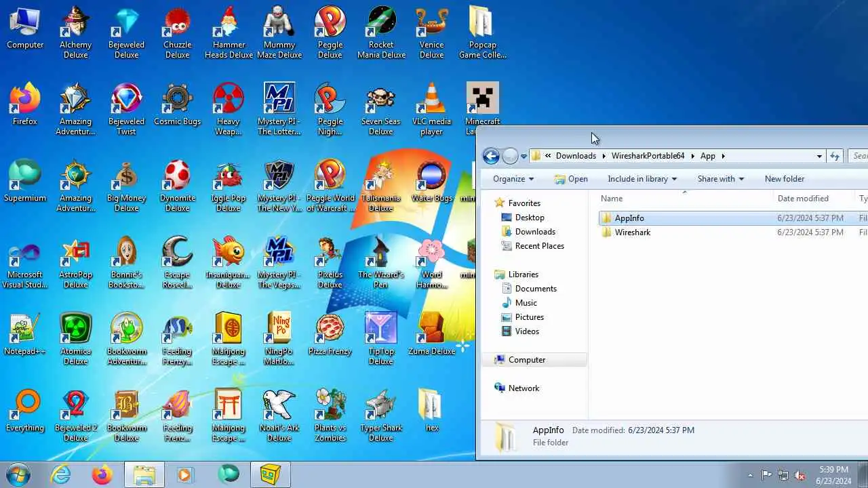This screenshot has height=488, width=868.
Task: Select the Seven Seas Deluxe icon
Action: (x=381, y=109)
